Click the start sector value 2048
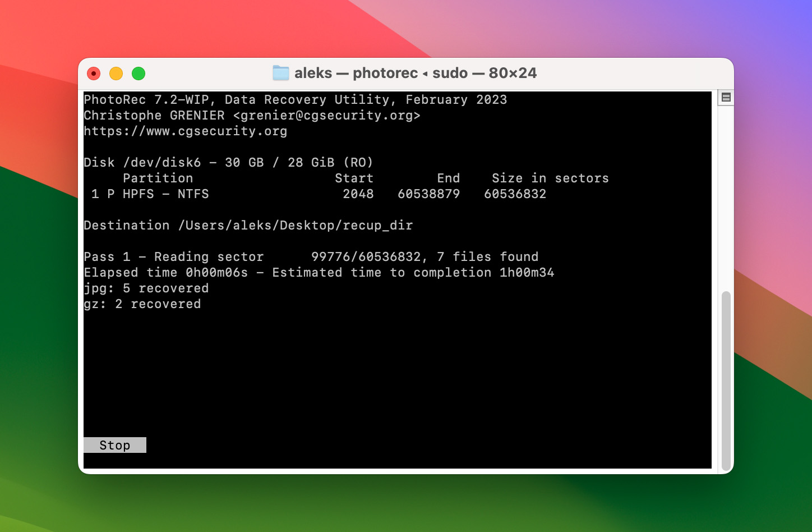Viewport: 812px width, 532px height. click(x=358, y=194)
